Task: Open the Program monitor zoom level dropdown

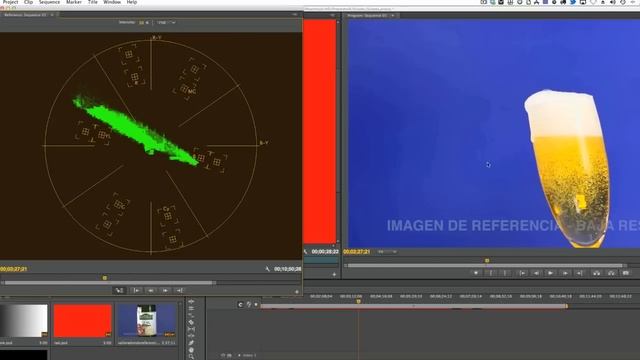Action: (387, 252)
